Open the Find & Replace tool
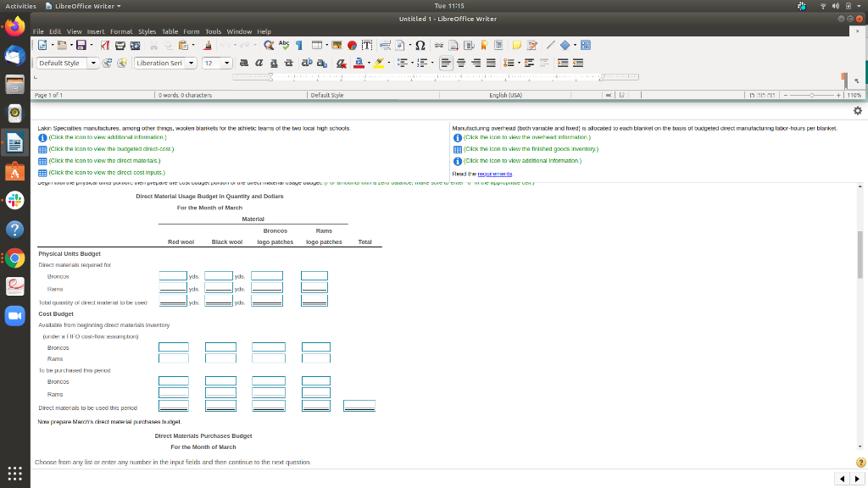This screenshot has height=488, width=868. (268, 45)
